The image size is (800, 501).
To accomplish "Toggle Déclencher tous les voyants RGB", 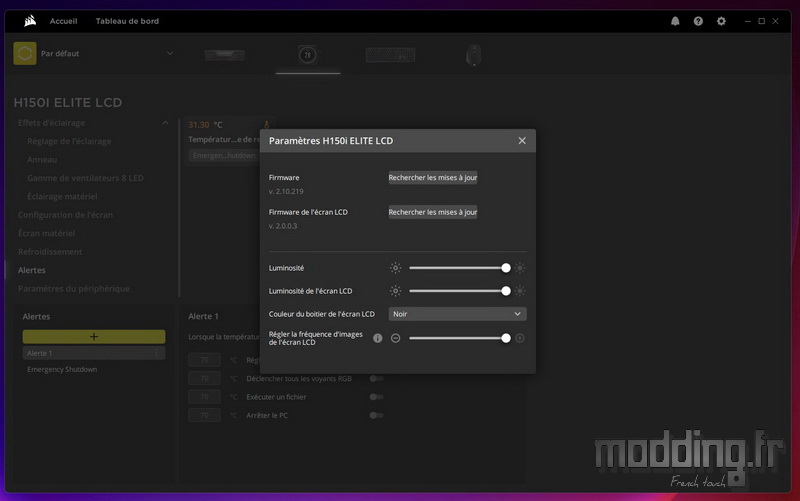I will [376, 379].
